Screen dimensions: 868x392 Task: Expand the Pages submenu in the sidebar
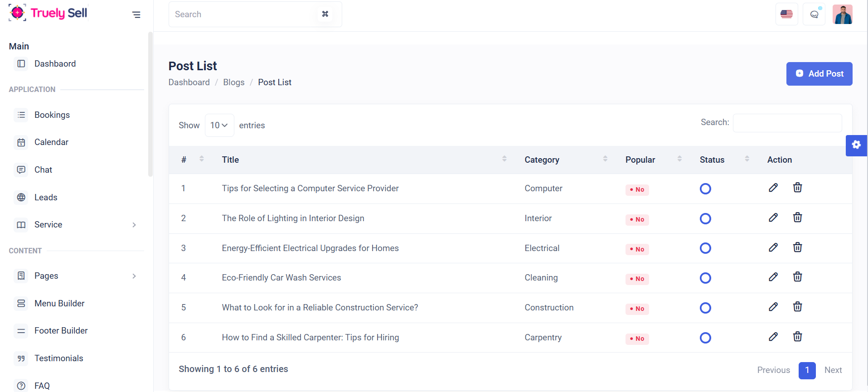[134, 276]
